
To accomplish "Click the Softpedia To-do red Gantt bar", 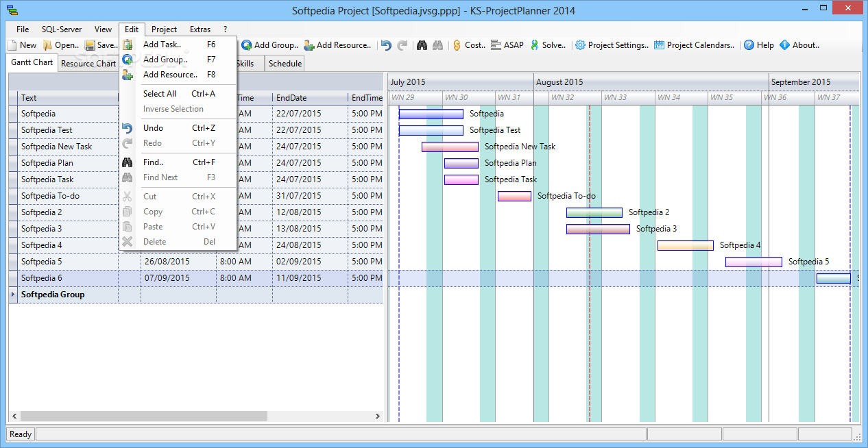I will click(x=514, y=196).
